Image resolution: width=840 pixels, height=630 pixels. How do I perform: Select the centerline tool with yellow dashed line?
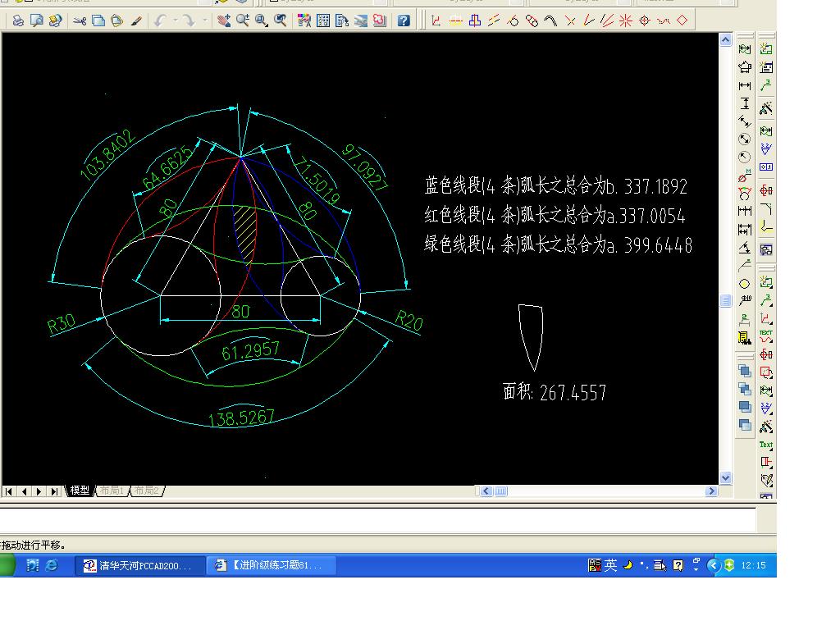pos(455,21)
